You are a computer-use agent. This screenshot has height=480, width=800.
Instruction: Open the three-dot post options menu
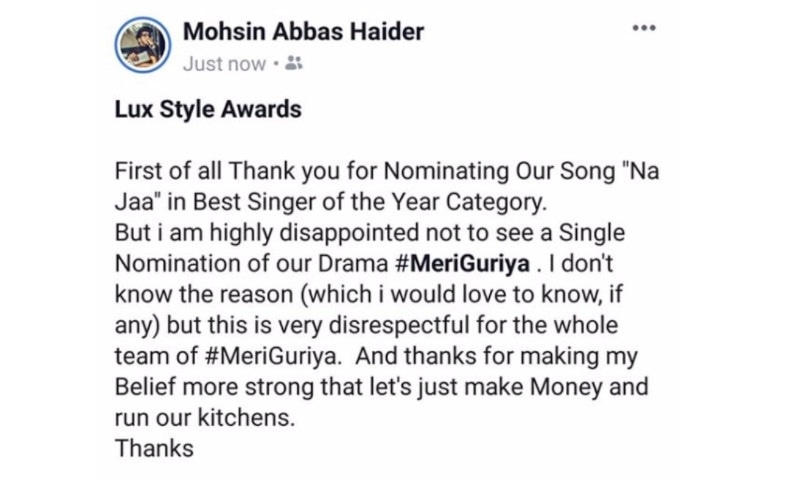[x=644, y=28]
